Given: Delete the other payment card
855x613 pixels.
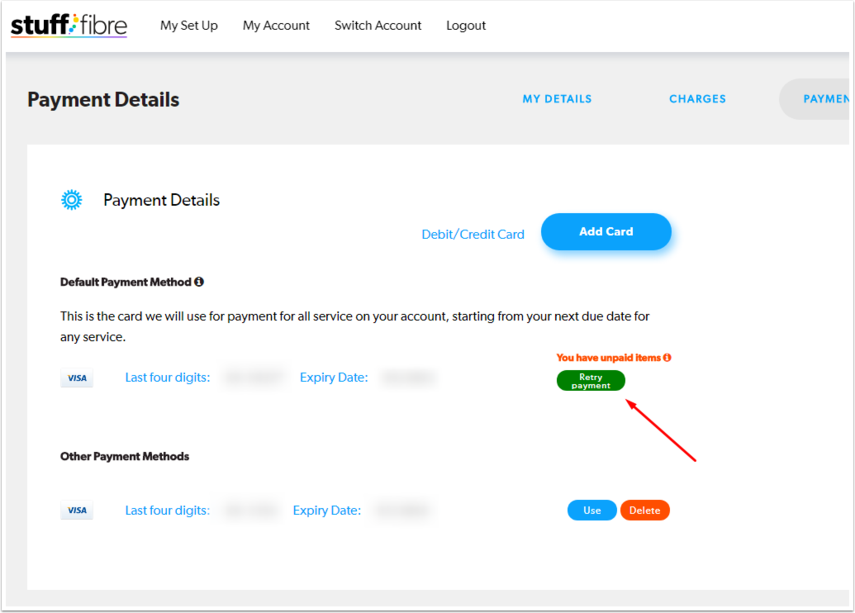Looking at the screenshot, I should pyautogui.click(x=645, y=510).
